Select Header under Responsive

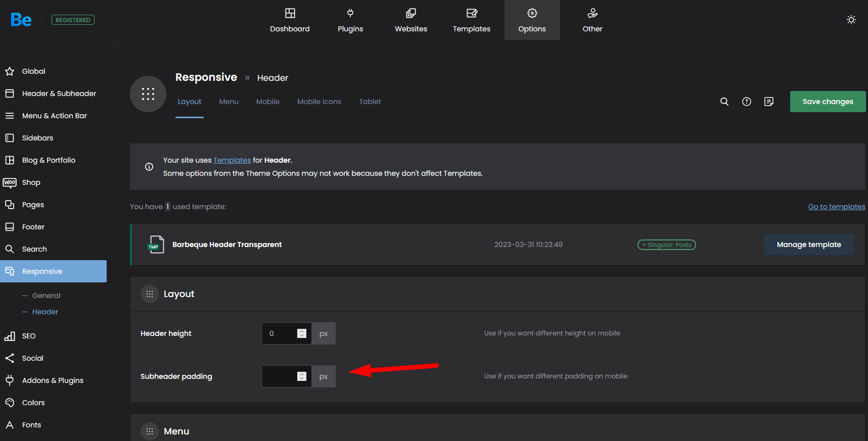pos(45,312)
